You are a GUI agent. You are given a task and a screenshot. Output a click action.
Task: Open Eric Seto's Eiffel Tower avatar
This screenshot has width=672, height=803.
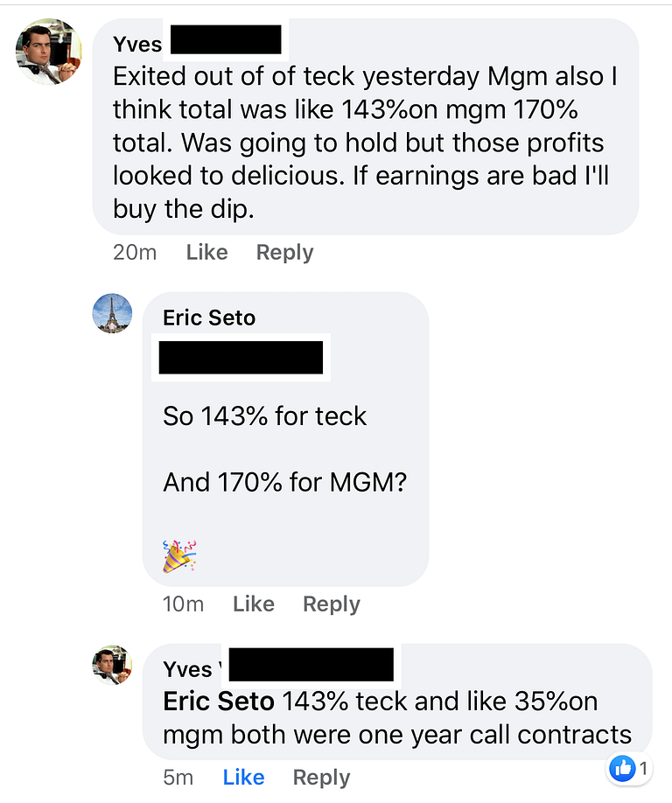(112, 313)
